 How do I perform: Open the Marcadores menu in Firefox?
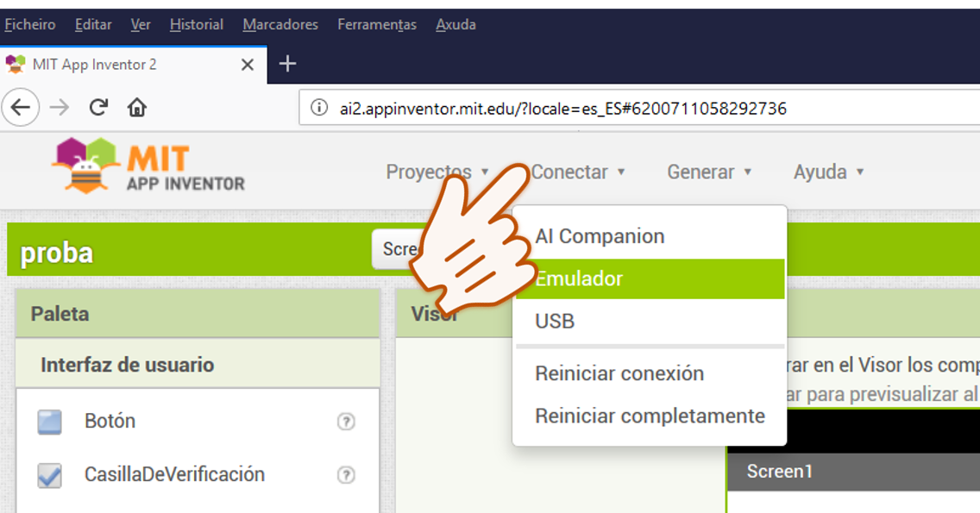[280, 24]
